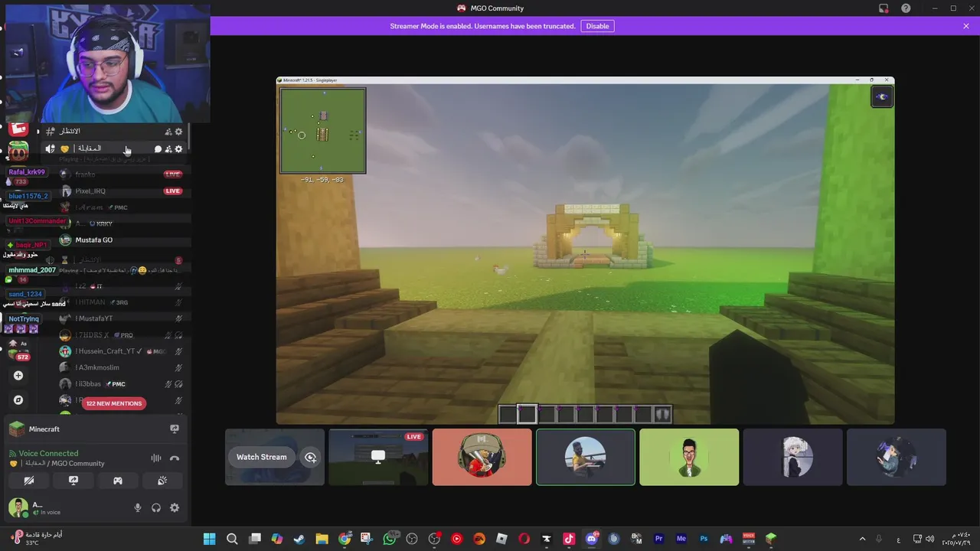Create invite for الانتظار channel
980x551 pixels.
[168, 132]
